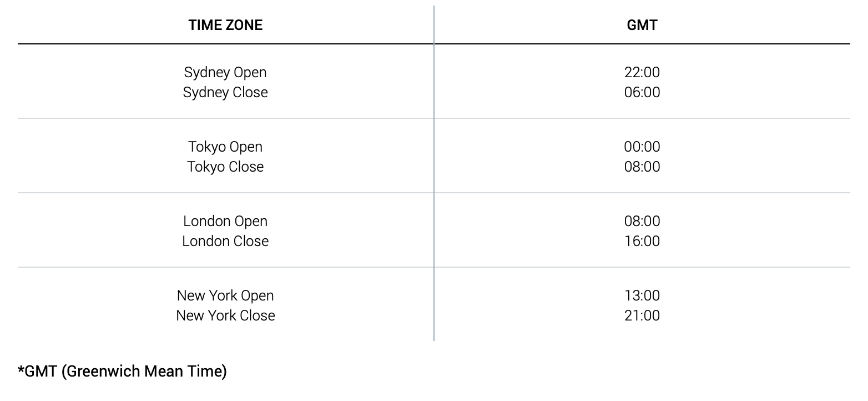Click the GMT Greenwich Mean Time footnote
This screenshot has height=401, width=868.
(122, 372)
